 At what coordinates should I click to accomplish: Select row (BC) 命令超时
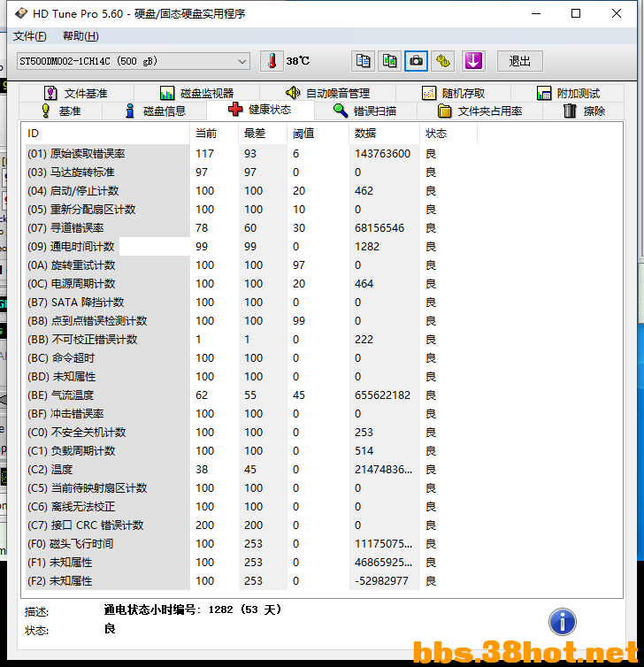click(251, 358)
